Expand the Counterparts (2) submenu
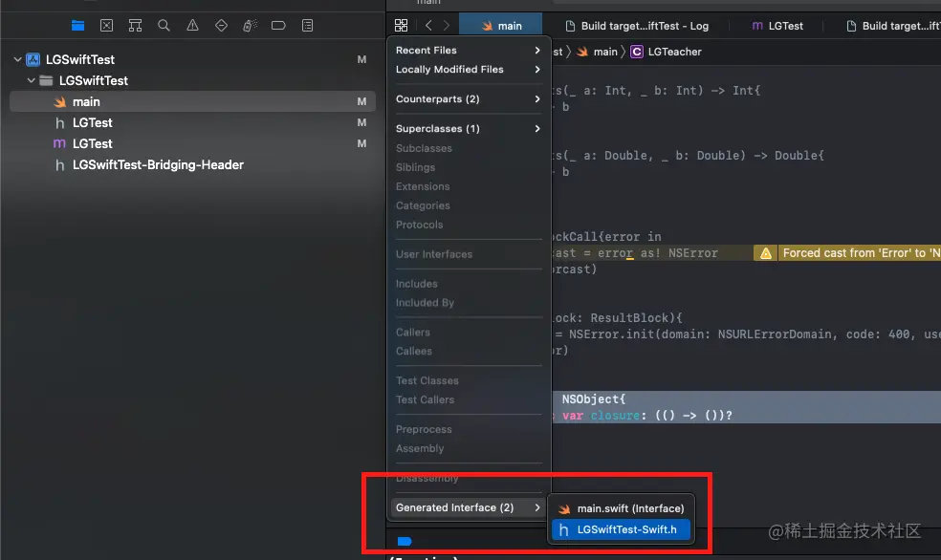 468,99
